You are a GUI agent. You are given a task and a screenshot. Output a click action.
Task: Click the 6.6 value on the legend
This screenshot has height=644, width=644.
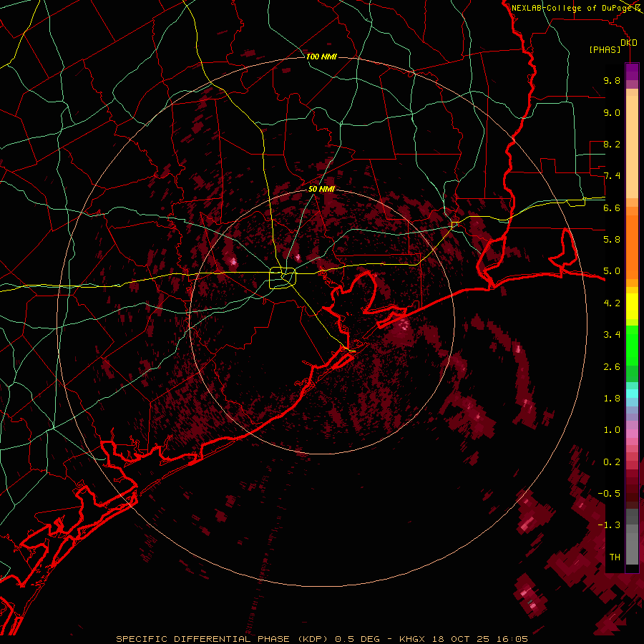[x=612, y=208]
